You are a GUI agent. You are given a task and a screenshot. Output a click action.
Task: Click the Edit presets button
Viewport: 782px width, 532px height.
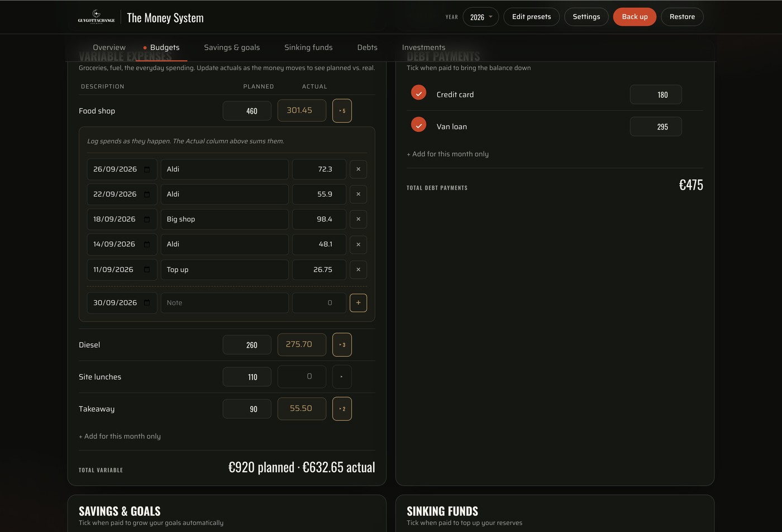[x=531, y=17]
